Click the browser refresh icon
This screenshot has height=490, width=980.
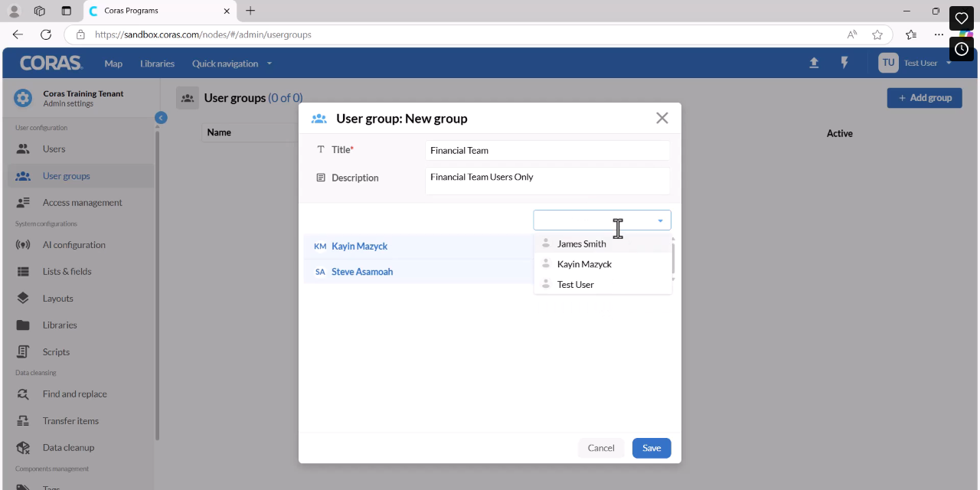point(46,34)
